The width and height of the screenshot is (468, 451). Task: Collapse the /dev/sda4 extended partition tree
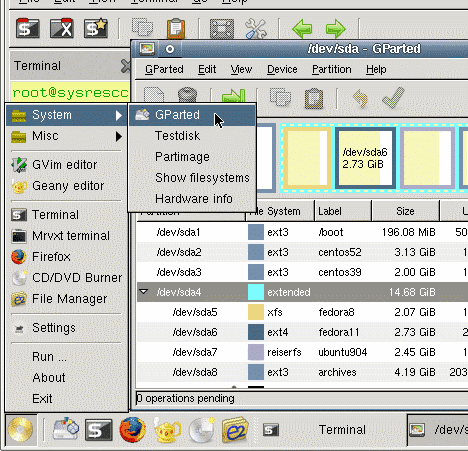(x=144, y=292)
